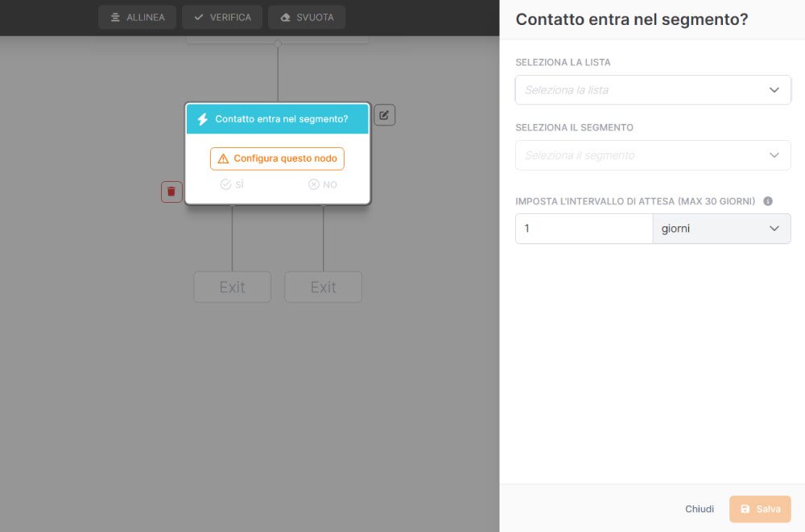
Task: Click the VERIFICA toolbar button
Action: click(222, 18)
